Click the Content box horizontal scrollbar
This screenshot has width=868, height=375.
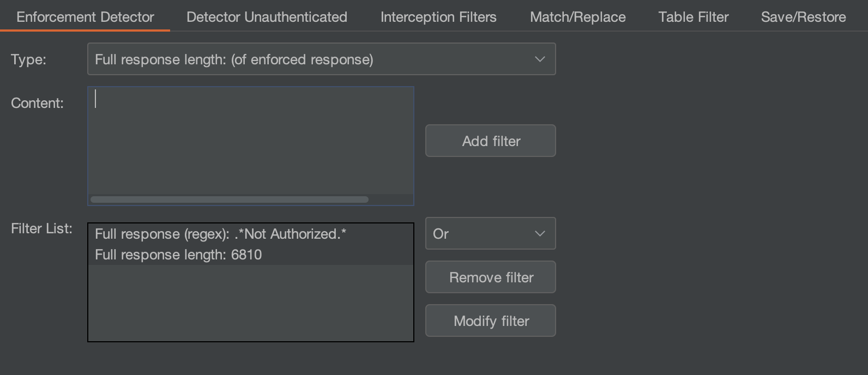(x=229, y=199)
